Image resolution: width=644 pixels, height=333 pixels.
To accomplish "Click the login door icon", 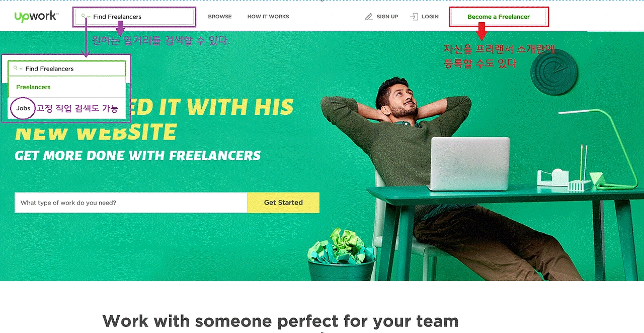I will pyautogui.click(x=414, y=17).
